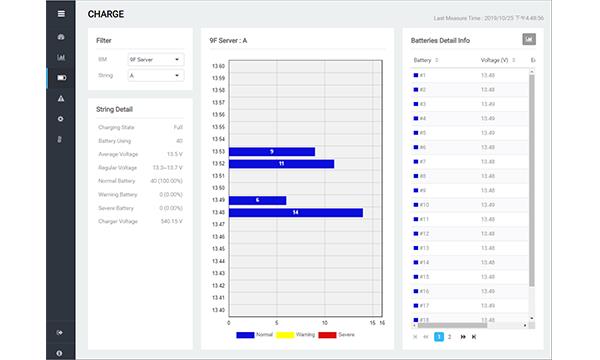
Task: Click the next page arrow in pagination
Action: tap(463, 337)
